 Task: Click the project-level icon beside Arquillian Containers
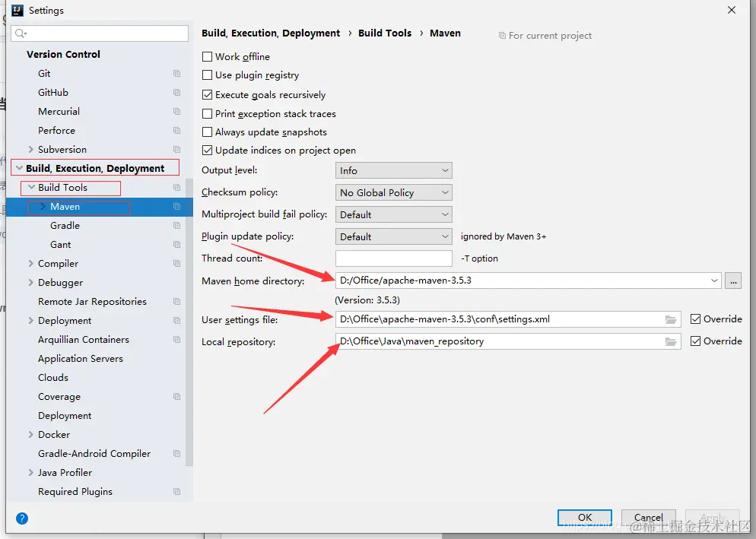coord(176,339)
